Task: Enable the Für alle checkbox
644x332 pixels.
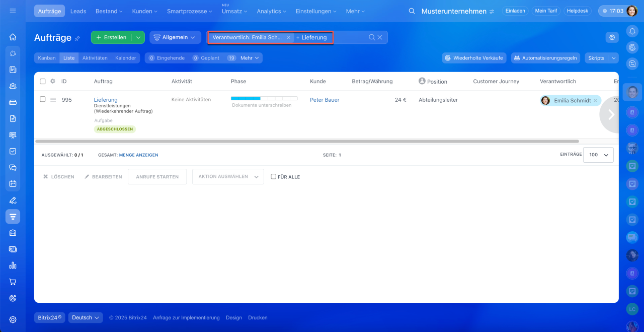Action: coord(274,177)
